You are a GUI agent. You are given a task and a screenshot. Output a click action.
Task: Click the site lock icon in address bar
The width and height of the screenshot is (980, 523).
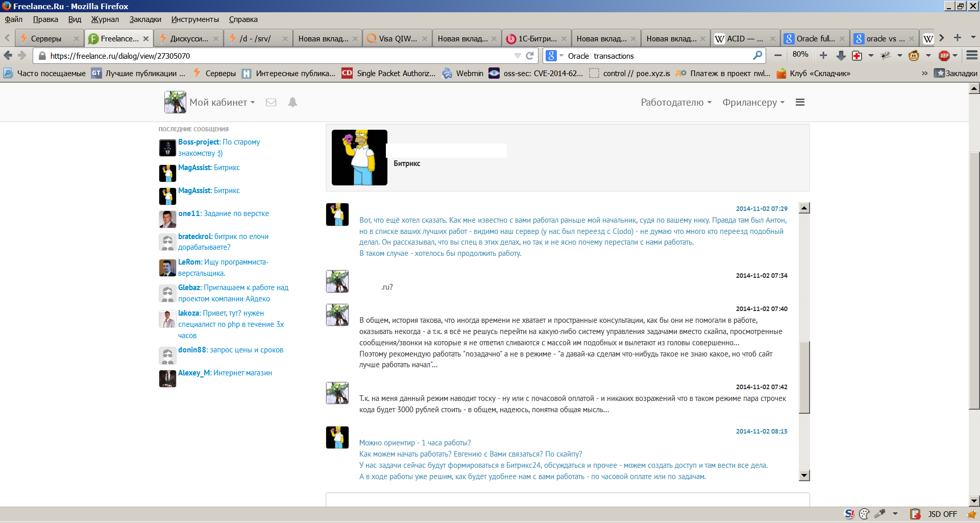point(42,56)
